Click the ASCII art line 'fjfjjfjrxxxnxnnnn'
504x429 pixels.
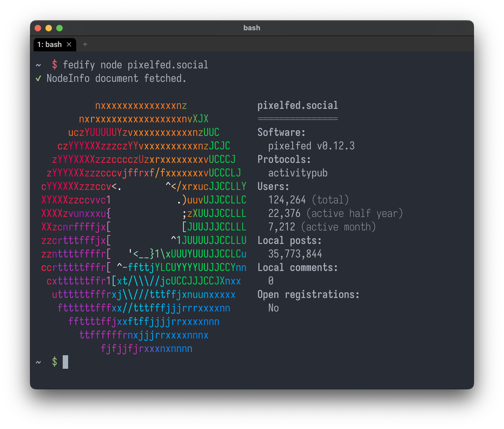146,349
